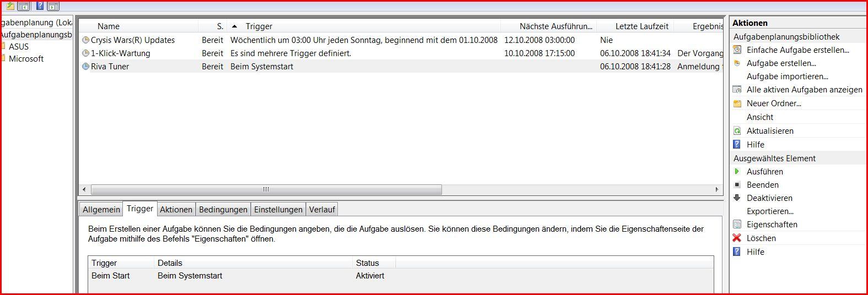Screen dimensions: 868x295
Task: Click the Wöchentlich um 03:00 Uhr trigger cell
Action: pyautogui.click(x=364, y=40)
